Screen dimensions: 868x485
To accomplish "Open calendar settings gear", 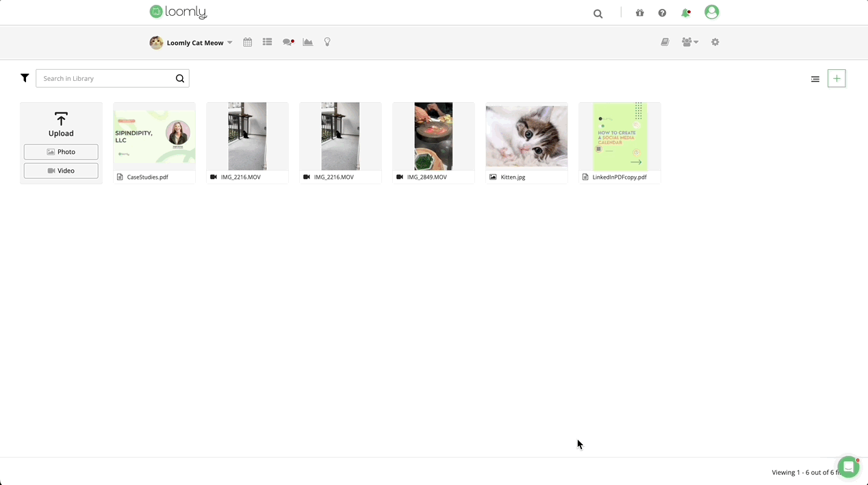I will click(x=715, y=42).
